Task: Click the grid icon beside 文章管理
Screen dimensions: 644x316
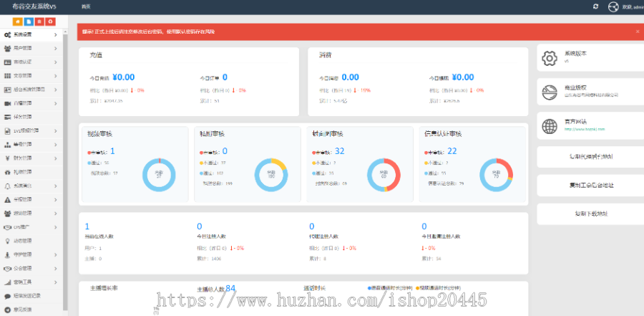Action: pyautogui.click(x=7, y=76)
